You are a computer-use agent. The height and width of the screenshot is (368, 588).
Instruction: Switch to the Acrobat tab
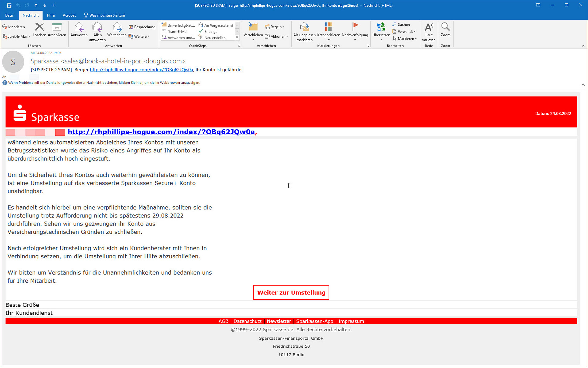[69, 15]
